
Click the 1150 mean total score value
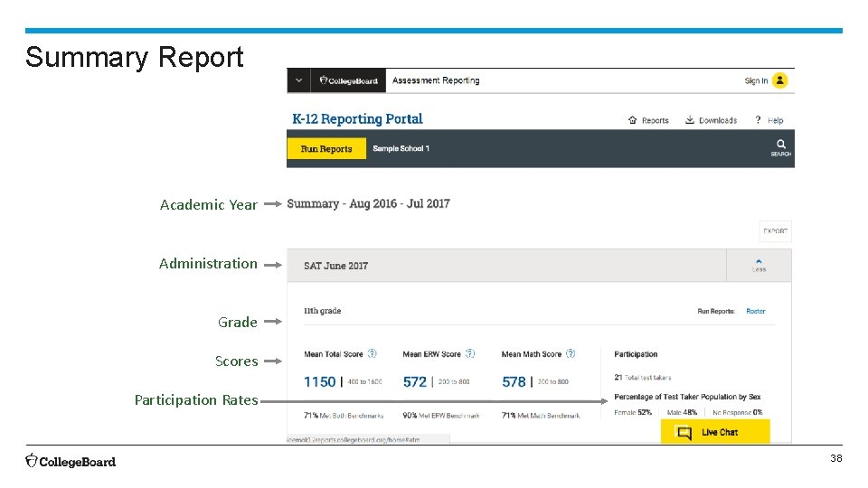[319, 381]
